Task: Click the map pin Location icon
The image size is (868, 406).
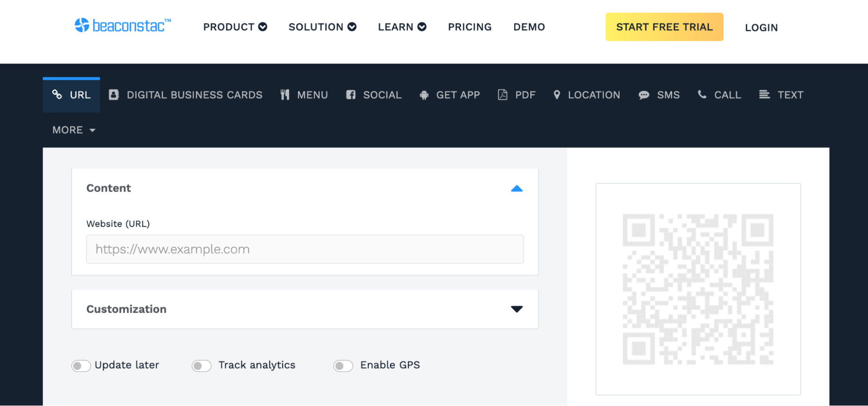Action: click(557, 95)
